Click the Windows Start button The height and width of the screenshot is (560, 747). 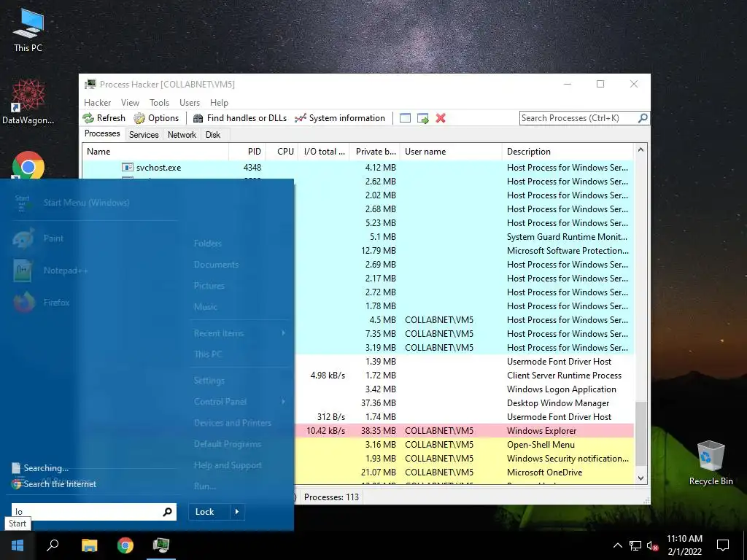click(x=18, y=545)
